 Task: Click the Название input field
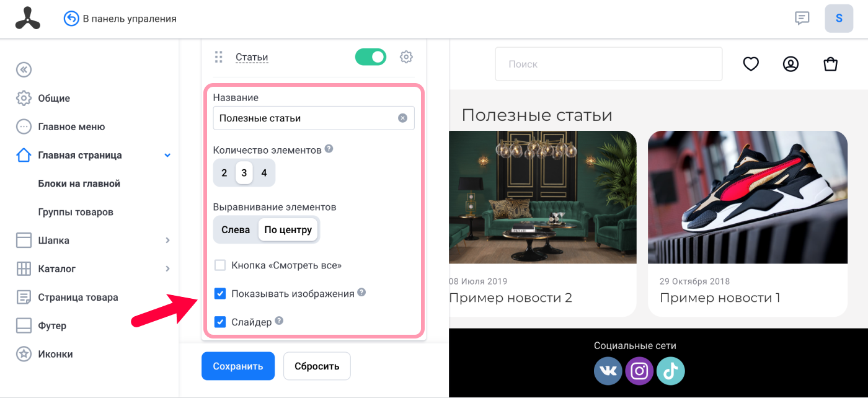314,118
